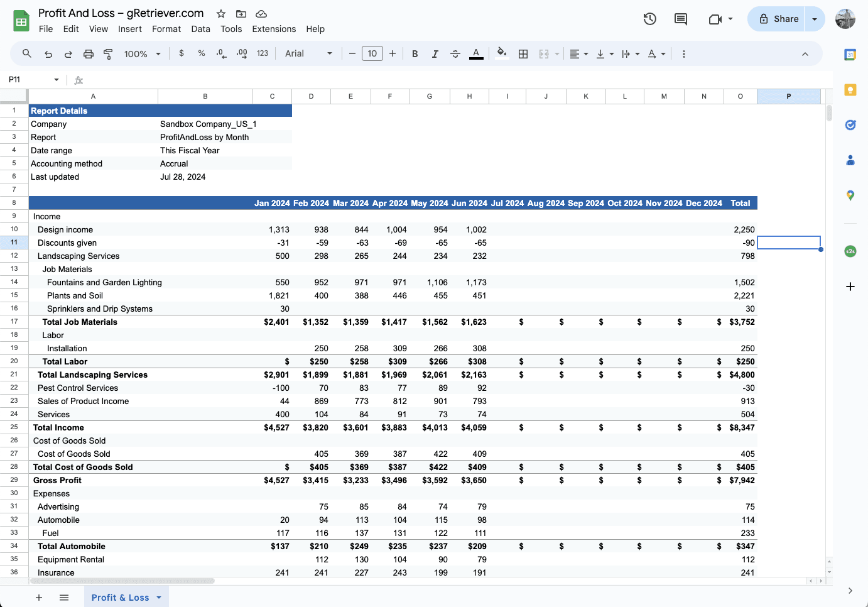Open the Arial font family dropdown

308,54
